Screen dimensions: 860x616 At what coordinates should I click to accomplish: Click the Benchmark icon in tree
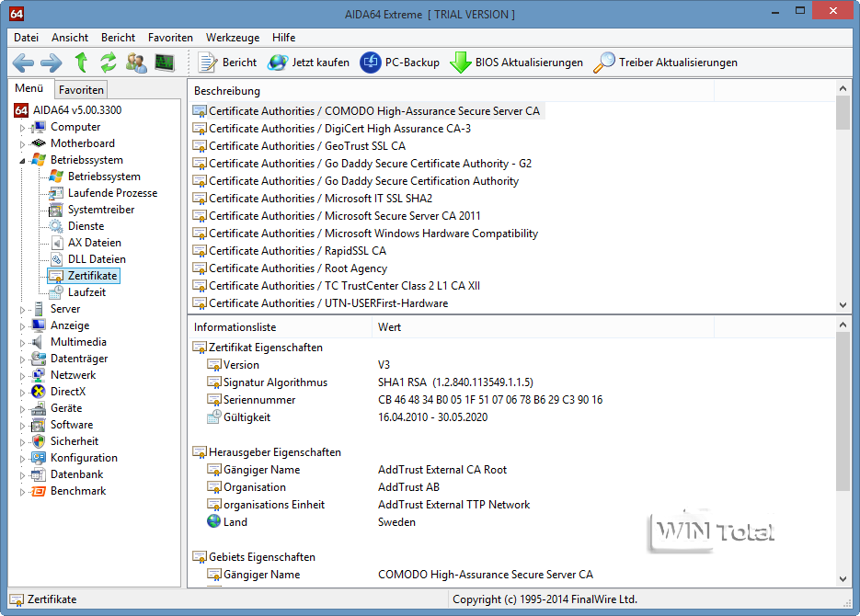pos(39,491)
